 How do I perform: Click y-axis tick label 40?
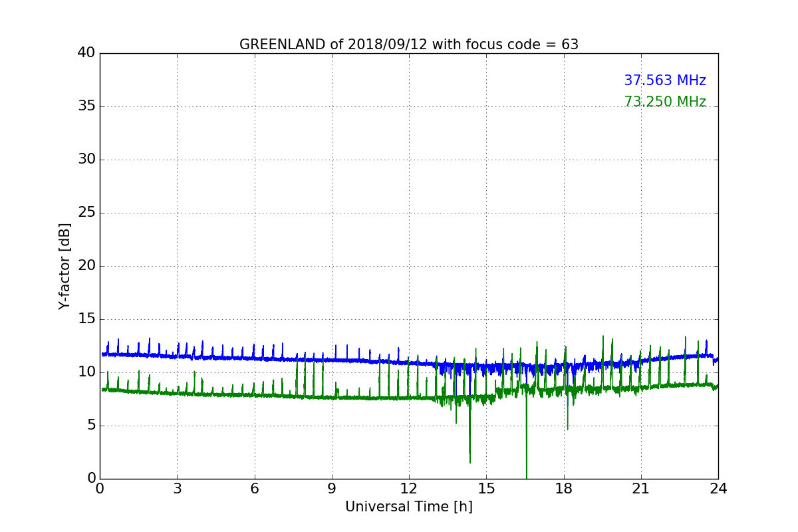click(x=86, y=53)
